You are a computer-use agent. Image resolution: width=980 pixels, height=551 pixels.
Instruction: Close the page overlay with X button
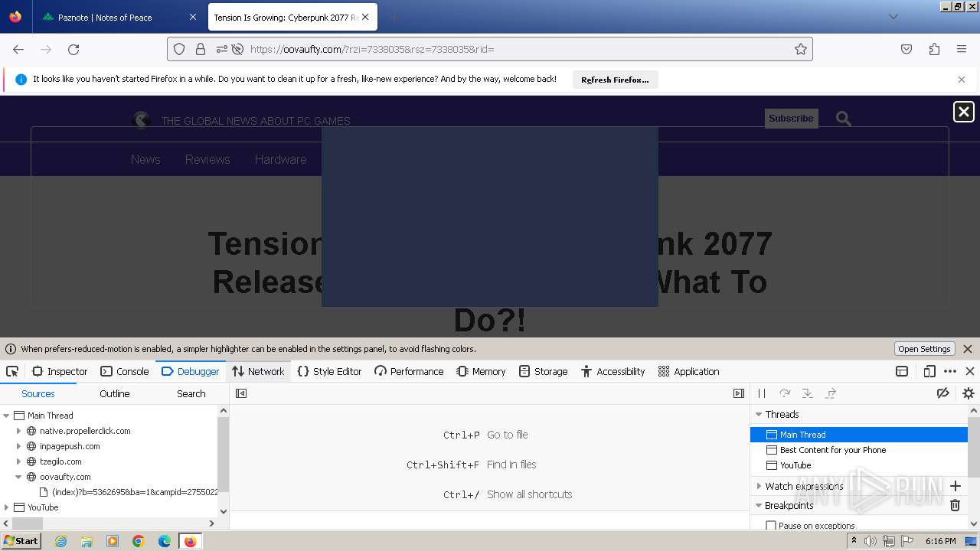pyautogui.click(x=963, y=112)
